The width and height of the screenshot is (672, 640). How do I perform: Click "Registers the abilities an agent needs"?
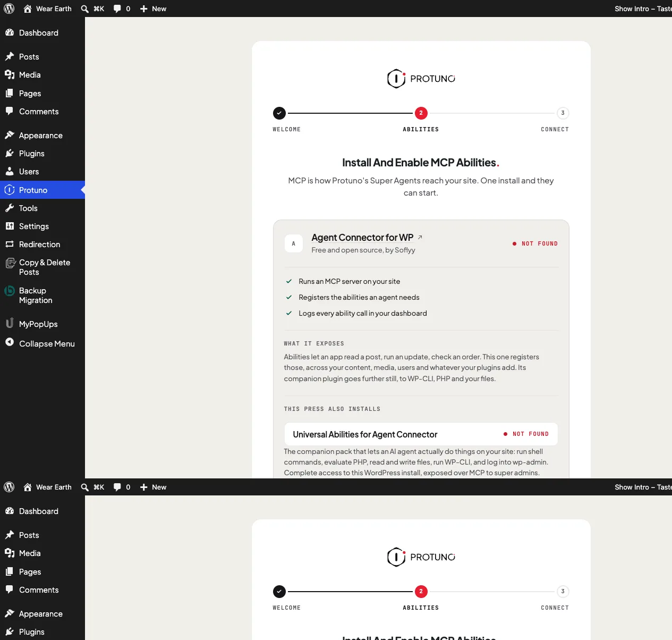pyautogui.click(x=359, y=297)
